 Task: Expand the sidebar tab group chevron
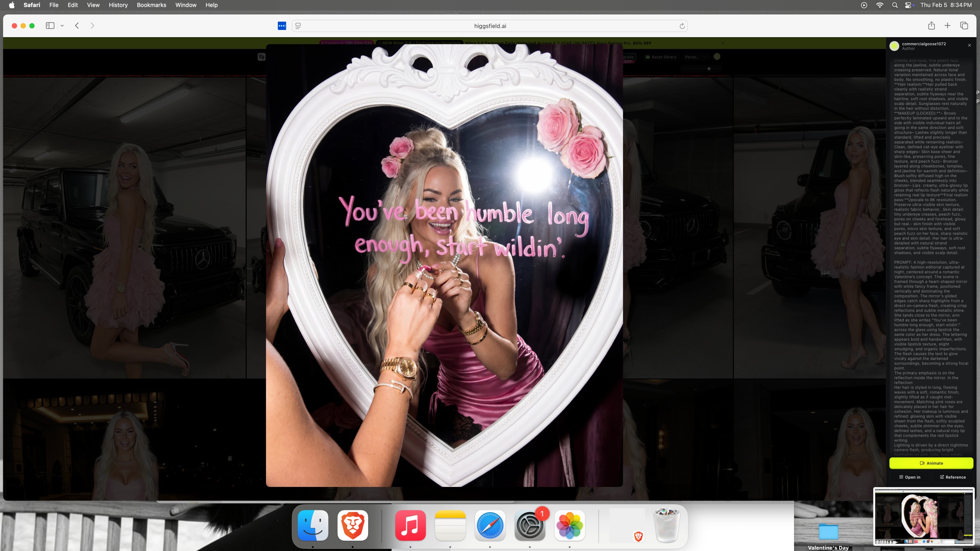click(x=62, y=26)
